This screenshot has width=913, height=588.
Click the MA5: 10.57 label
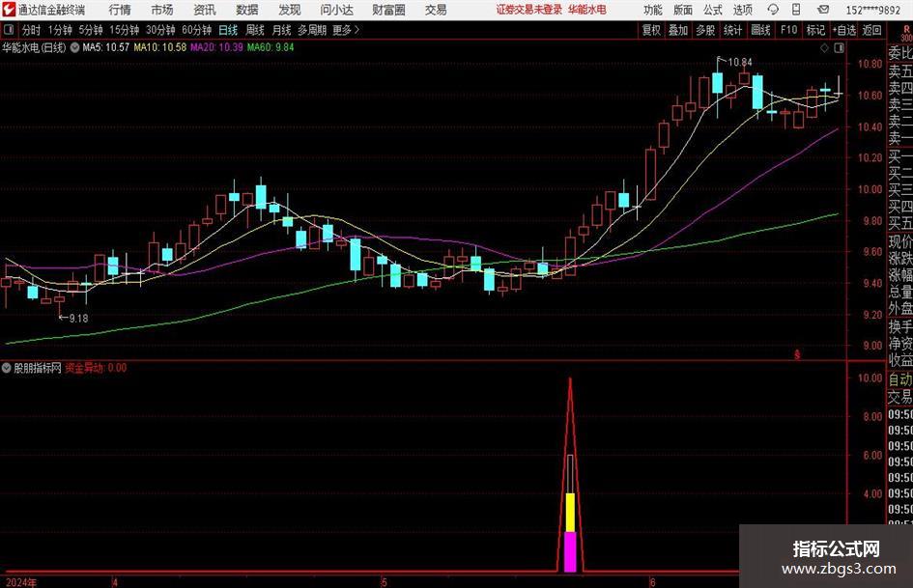tap(106, 47)
